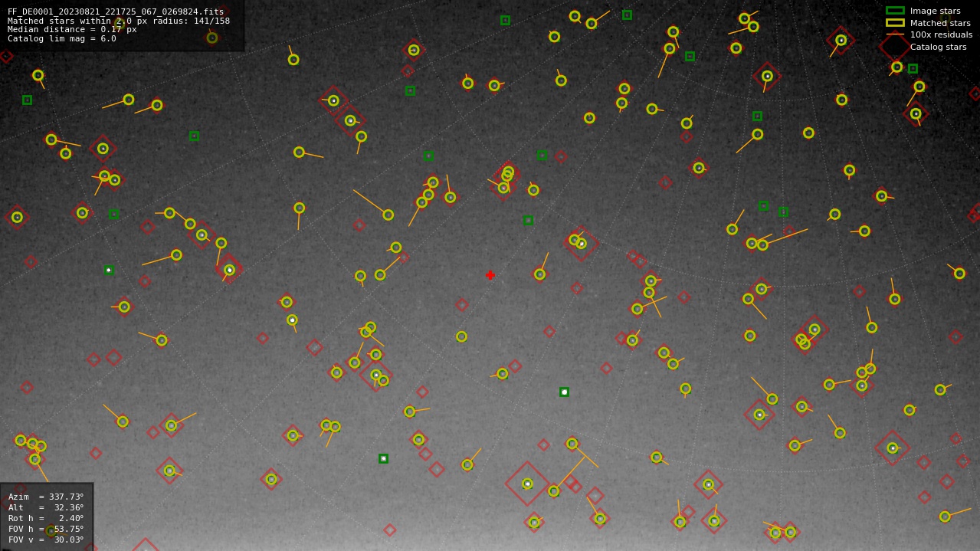The image size is (980, 551).
Task: Click the red cross marking image center
Action: [490, 275]
